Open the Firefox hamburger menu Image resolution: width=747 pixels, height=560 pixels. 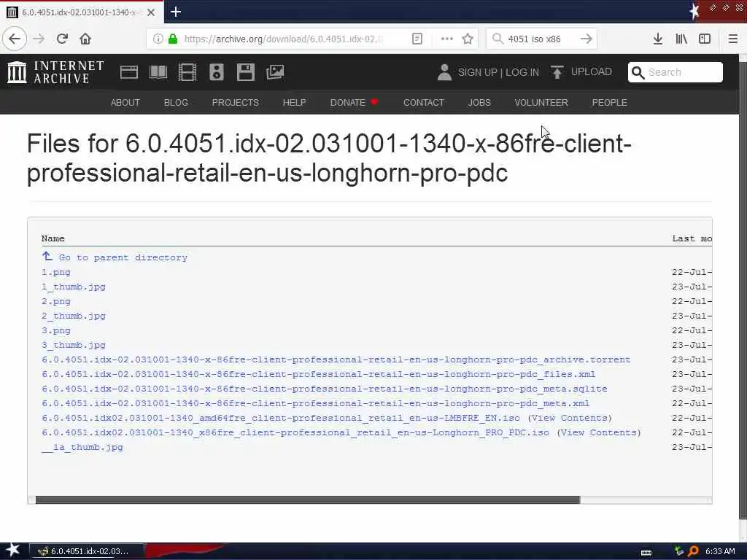click(x=733, y=39)
